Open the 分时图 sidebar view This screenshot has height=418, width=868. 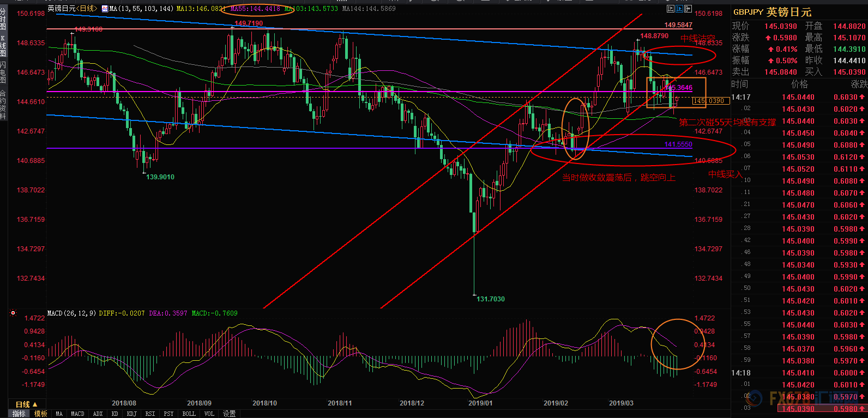click(x=3, y=19)
